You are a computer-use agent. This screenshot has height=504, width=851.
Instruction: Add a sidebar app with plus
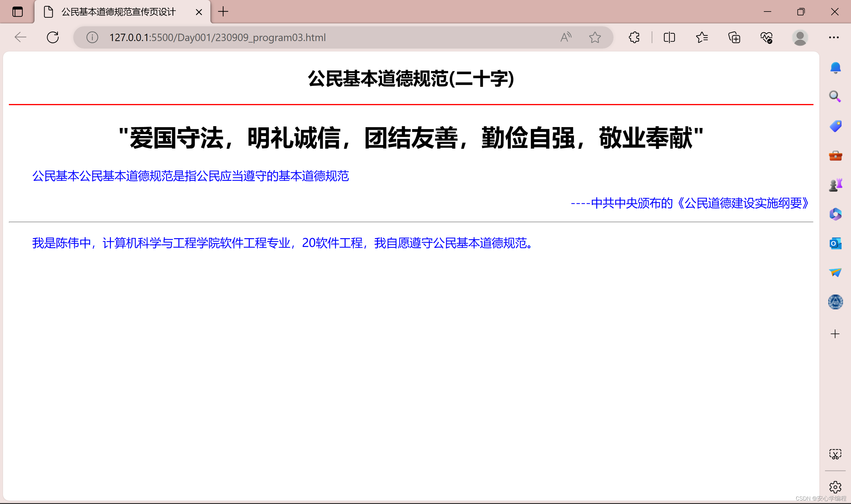(x=835, y=334)
